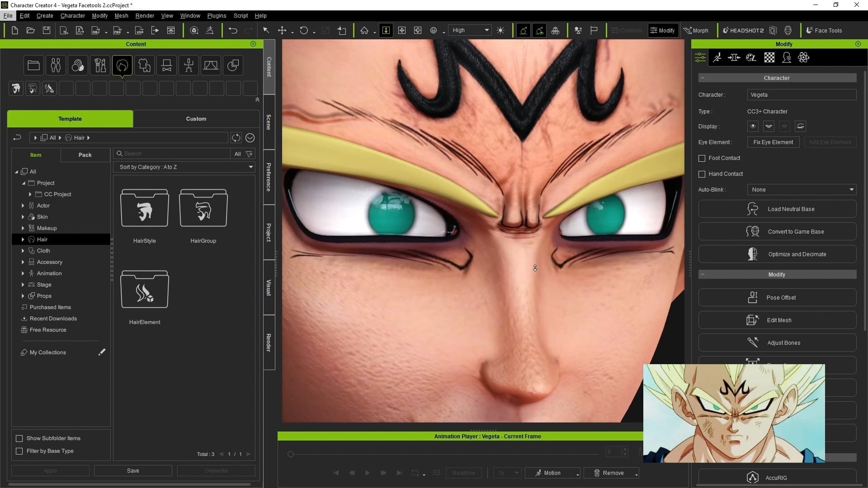Enable the Foot Contact checkbox

point(702,158)
